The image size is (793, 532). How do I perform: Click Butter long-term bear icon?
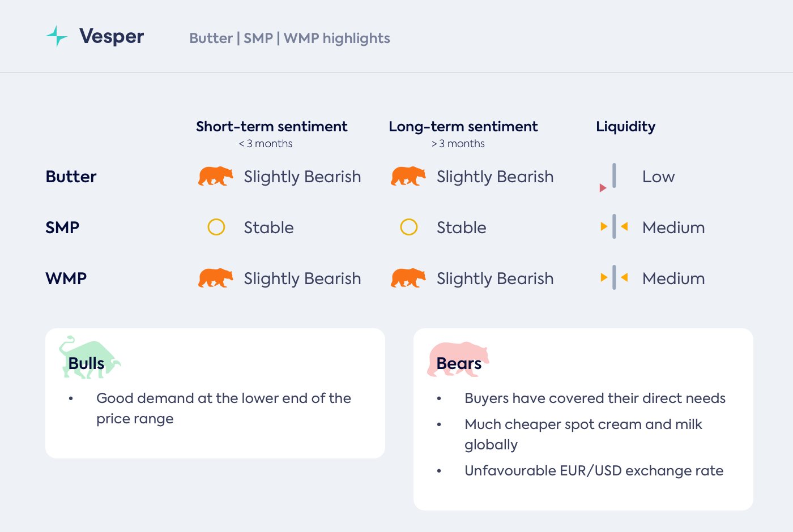[x=408, y=176]
